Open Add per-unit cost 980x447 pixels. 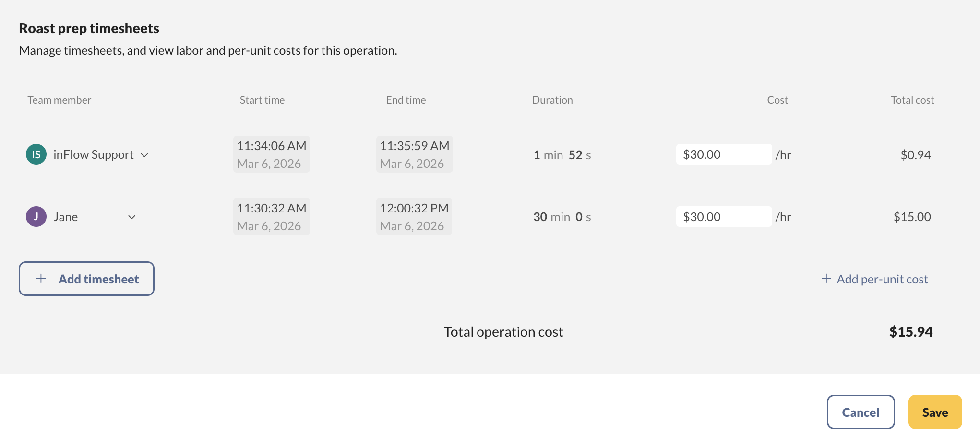(882, 279)
